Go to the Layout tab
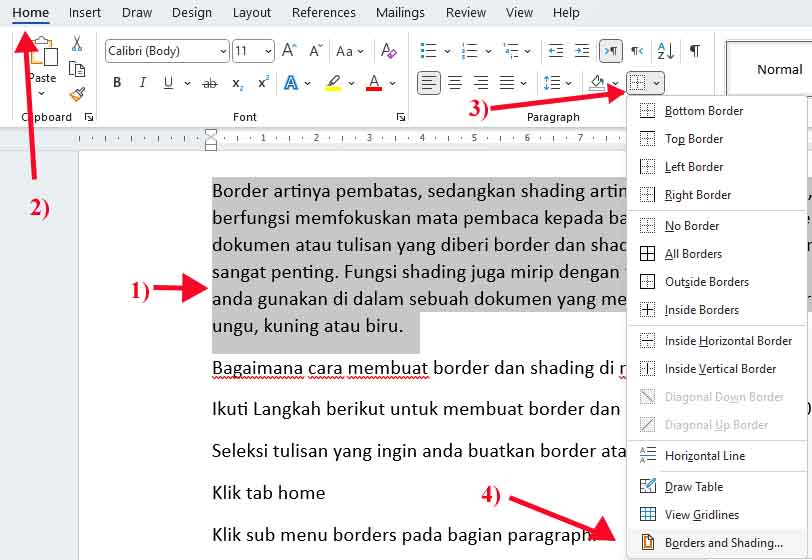The image size is (812, 560). pos(252,12)
